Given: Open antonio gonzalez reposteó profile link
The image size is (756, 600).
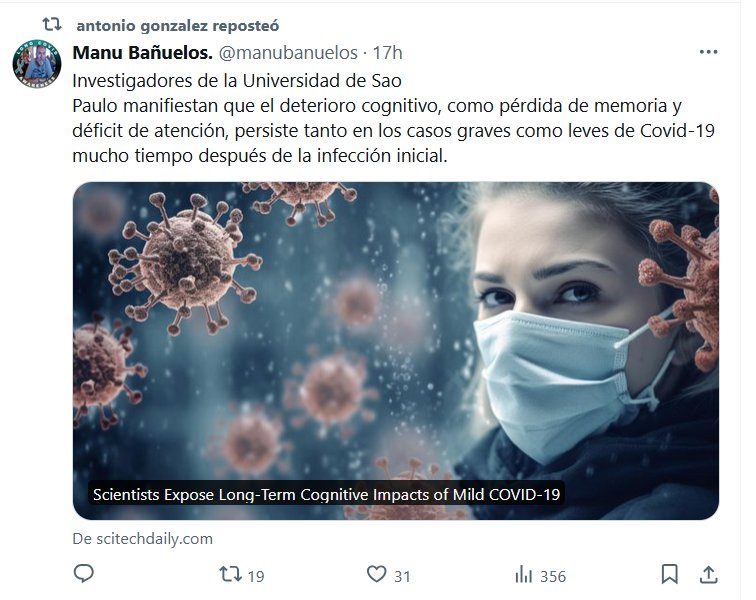Looking at the screenshot, I should coord(177,26).
